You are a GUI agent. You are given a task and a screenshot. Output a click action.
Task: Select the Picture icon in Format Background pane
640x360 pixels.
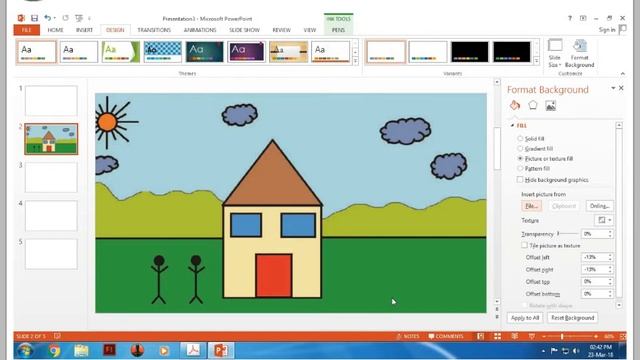click(551, 106)
